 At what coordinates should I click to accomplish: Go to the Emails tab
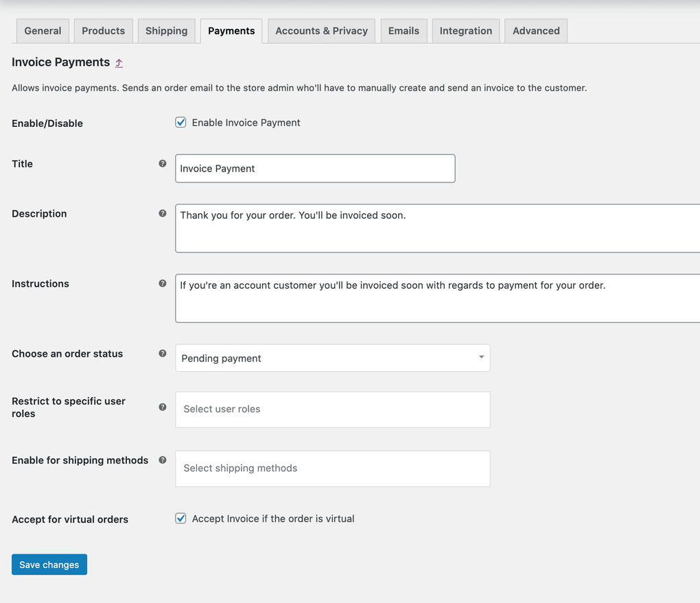(404, 31)
